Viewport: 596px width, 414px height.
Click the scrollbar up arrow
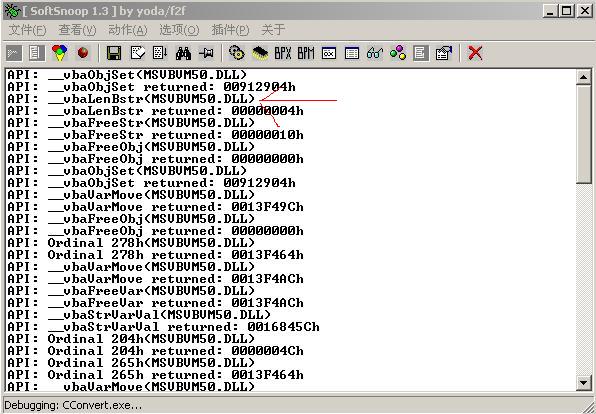coord(583,77)
